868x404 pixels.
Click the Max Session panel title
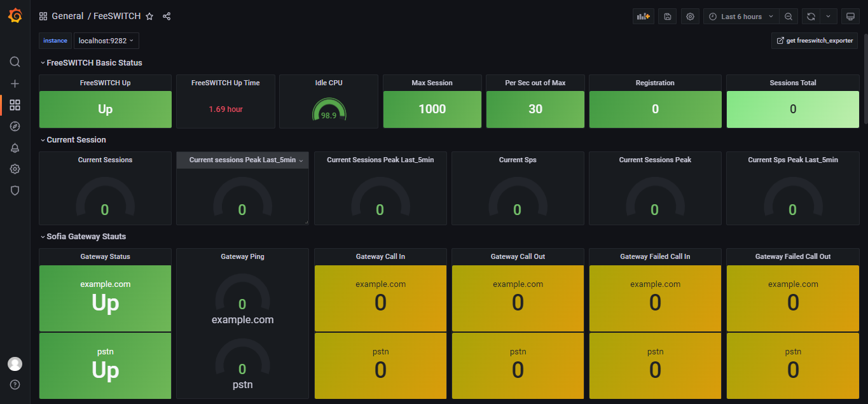(x=432, y=83)
